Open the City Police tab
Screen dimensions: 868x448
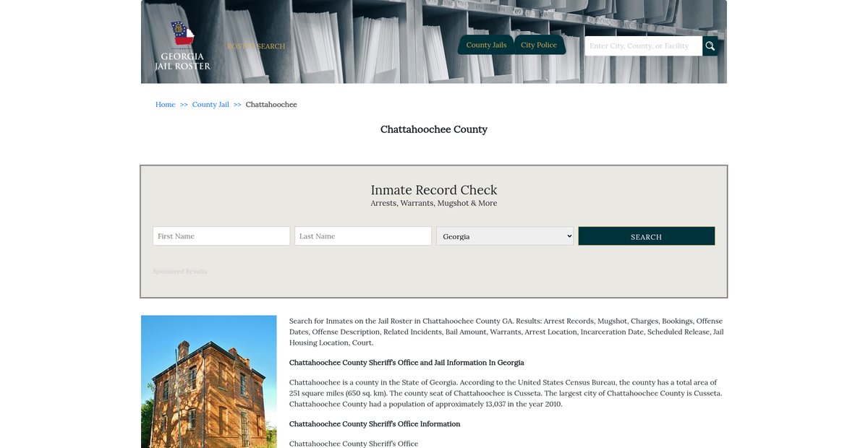tap(539, 45)
